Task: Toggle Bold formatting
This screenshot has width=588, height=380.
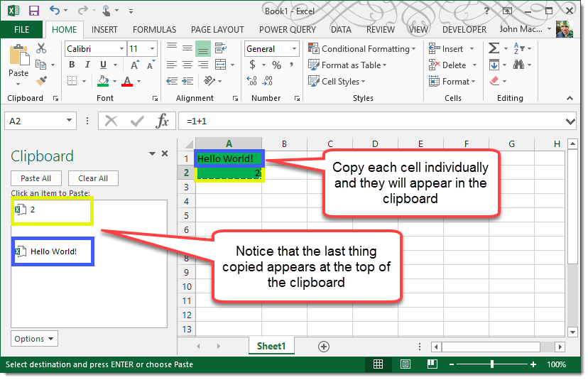Action: (72, 65)
